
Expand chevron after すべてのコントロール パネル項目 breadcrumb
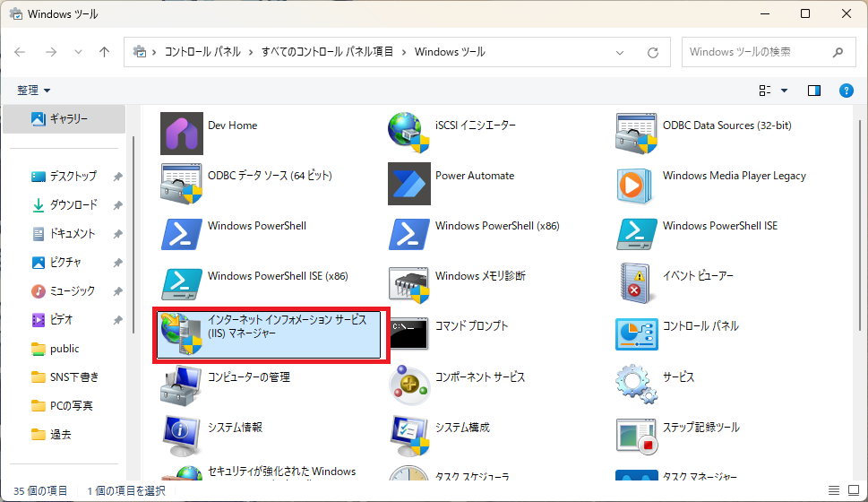(404, 52)
